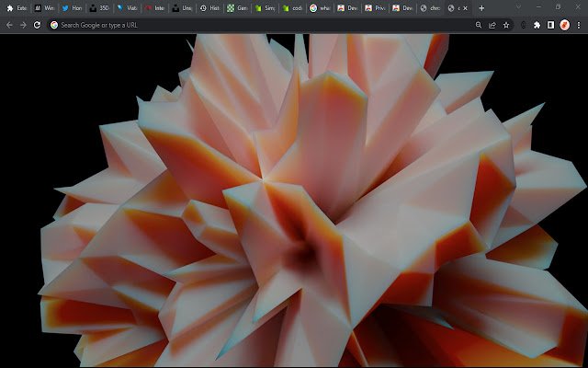Switch to the codi tab
588x368 pixels.
(x=293, y=8)
